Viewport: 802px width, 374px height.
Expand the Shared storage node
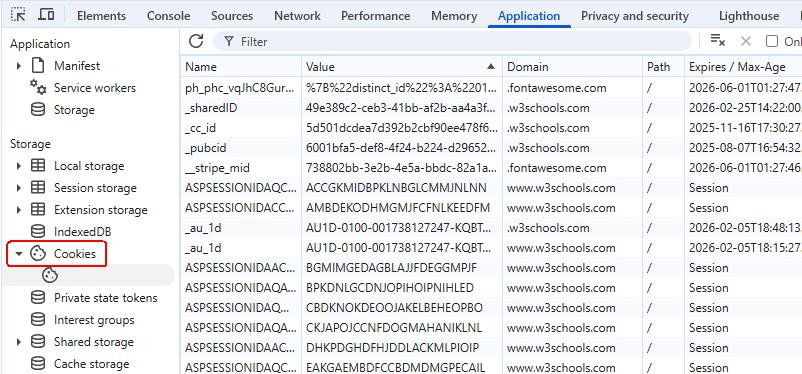tap(19, 342)
